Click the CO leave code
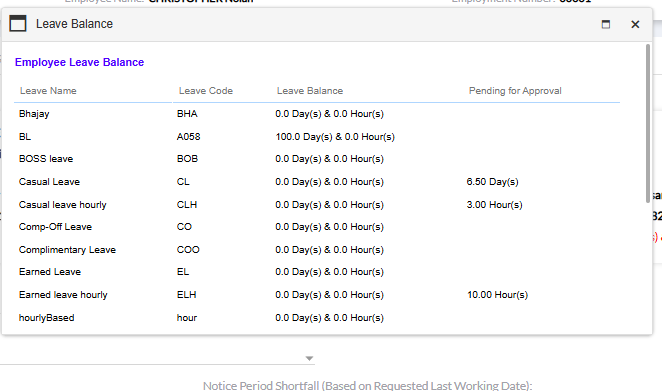 point(184,227)
